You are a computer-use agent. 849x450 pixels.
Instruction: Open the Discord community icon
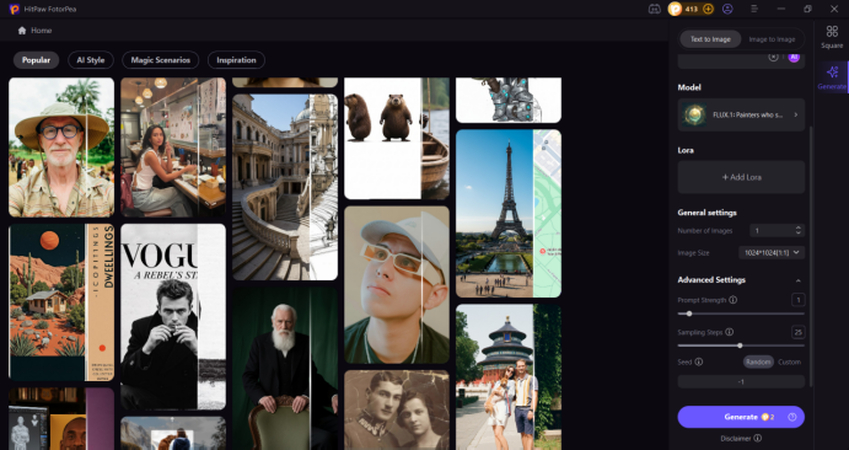[654, 9]
